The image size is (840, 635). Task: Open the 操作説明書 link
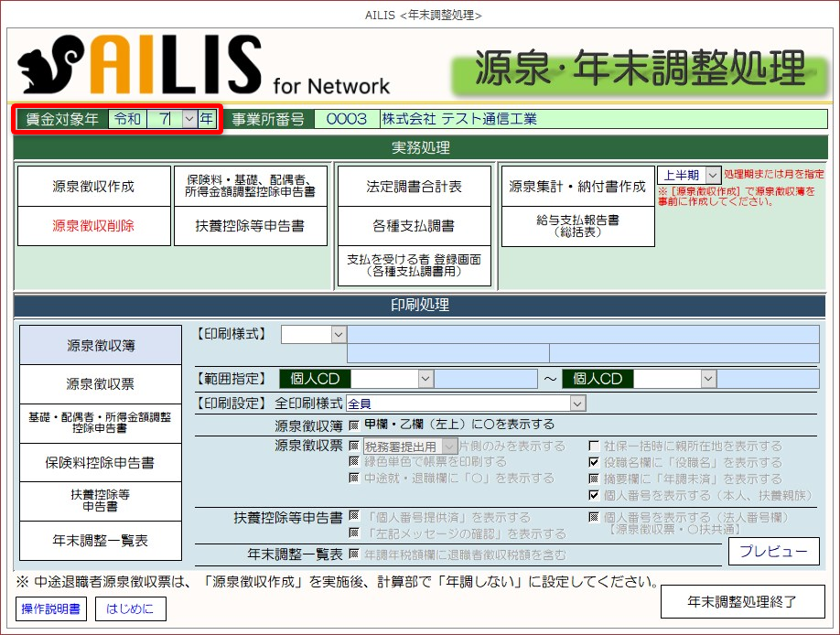[x=50, y=608]
